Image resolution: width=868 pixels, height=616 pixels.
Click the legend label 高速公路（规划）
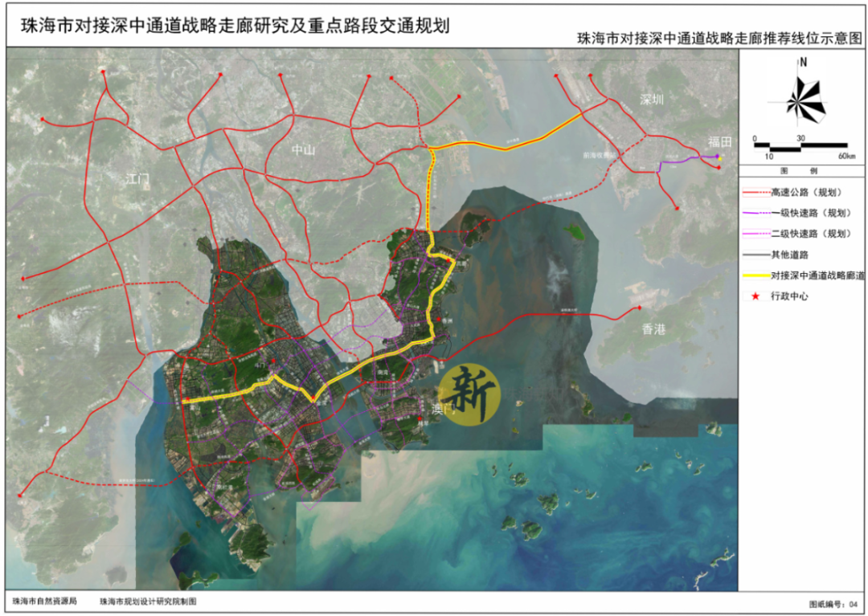(x=807, y=193)
